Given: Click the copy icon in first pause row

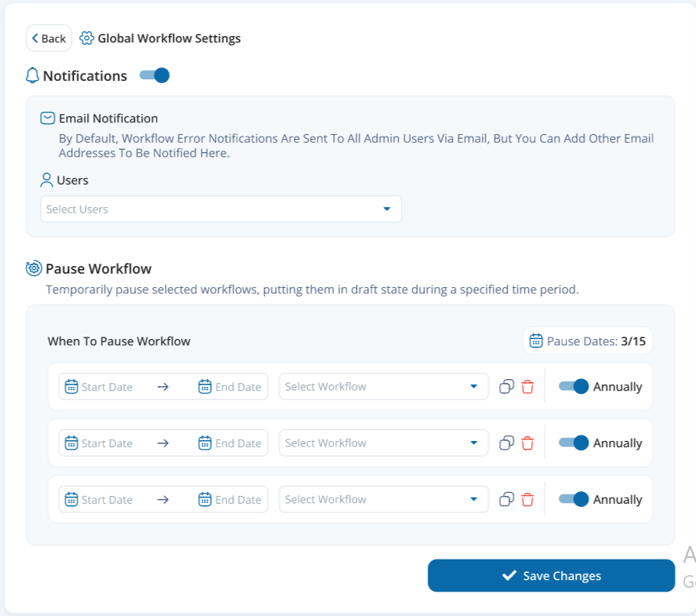Looking at the screenshot, I should (x=507, y=387).
